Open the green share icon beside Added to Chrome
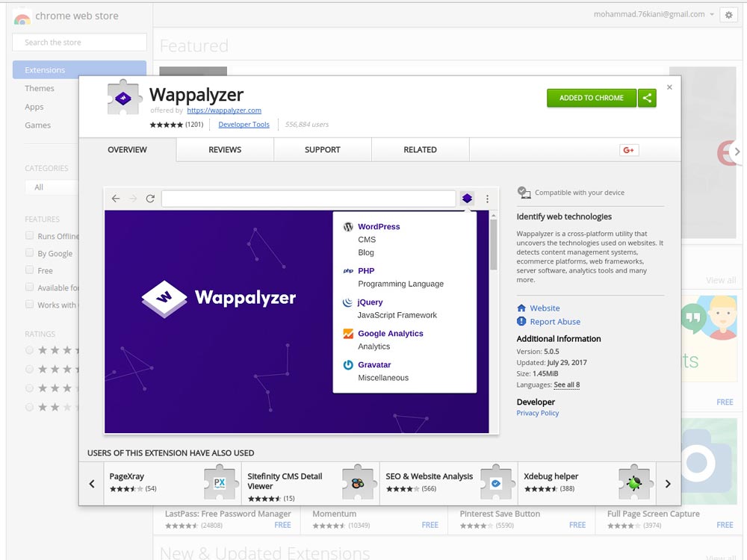747x560 pixels. 647,98
